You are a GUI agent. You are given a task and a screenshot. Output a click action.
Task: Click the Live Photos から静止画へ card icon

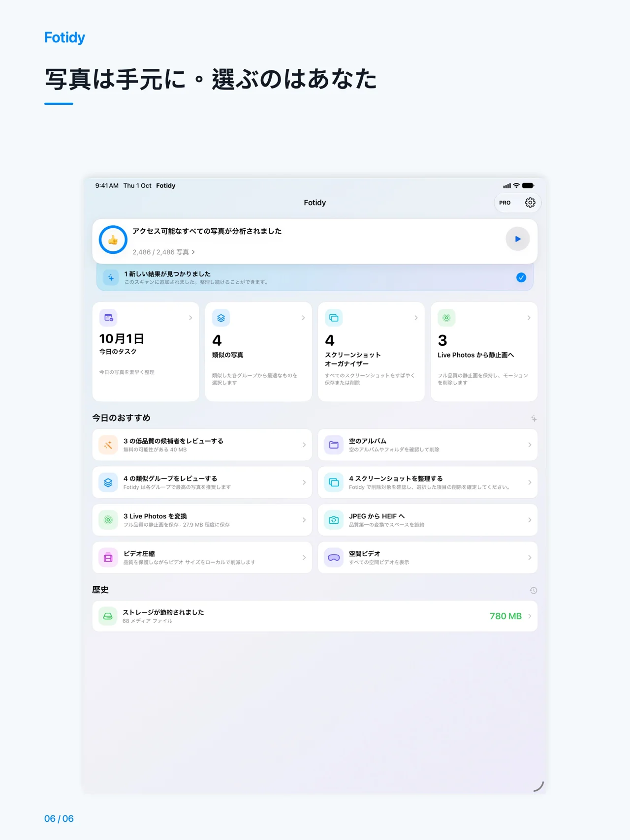(446, 318)
